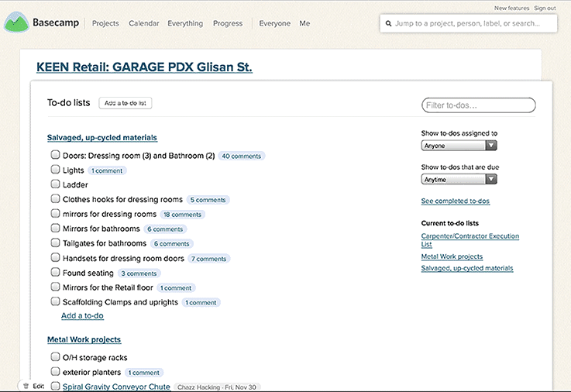Check the Doors: Dressing room and Bathroom to-do
The image size is (571, 392).
(55, 155)
